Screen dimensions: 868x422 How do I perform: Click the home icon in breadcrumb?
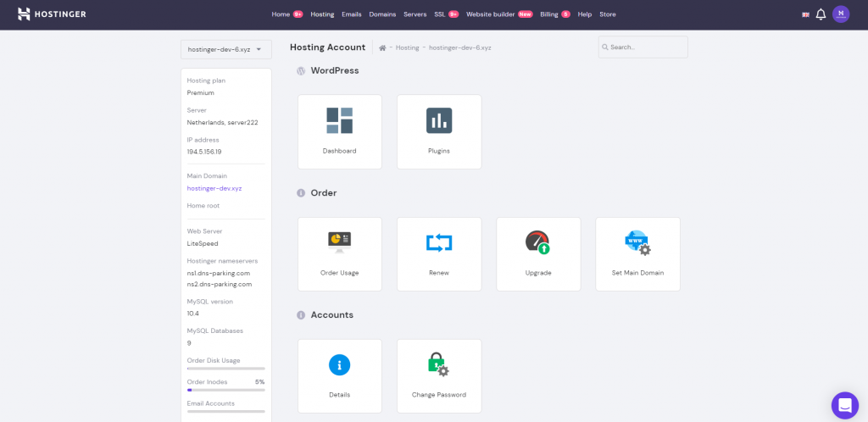coord(382,48)
